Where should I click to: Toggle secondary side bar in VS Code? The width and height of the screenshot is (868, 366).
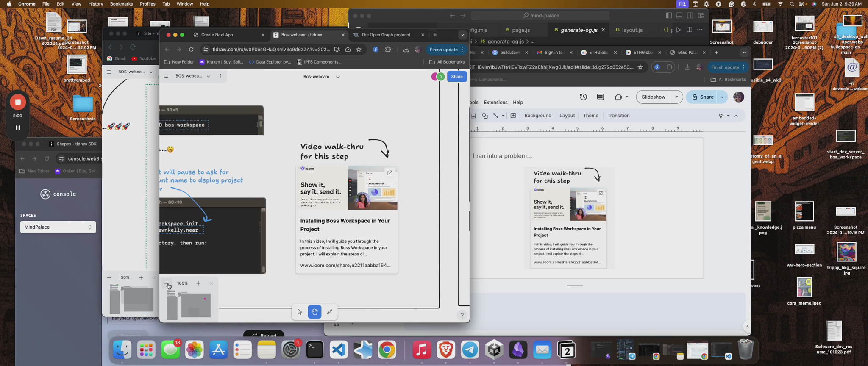click(x=690, y=15)
